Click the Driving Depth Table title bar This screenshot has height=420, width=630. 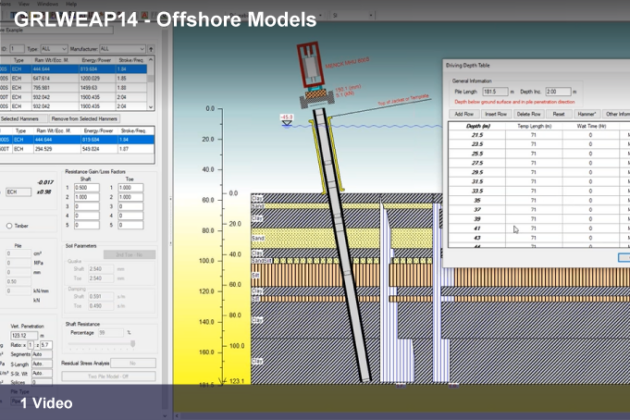pos(536,66)
